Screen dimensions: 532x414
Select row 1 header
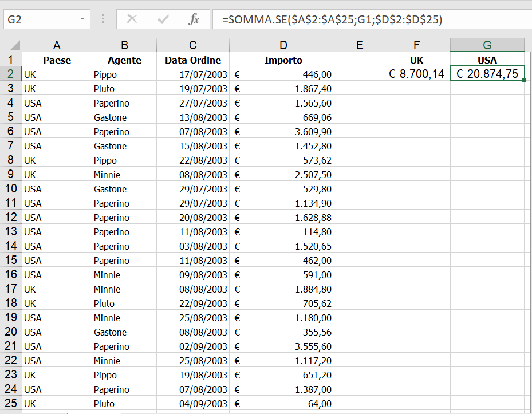coord(11,60)
